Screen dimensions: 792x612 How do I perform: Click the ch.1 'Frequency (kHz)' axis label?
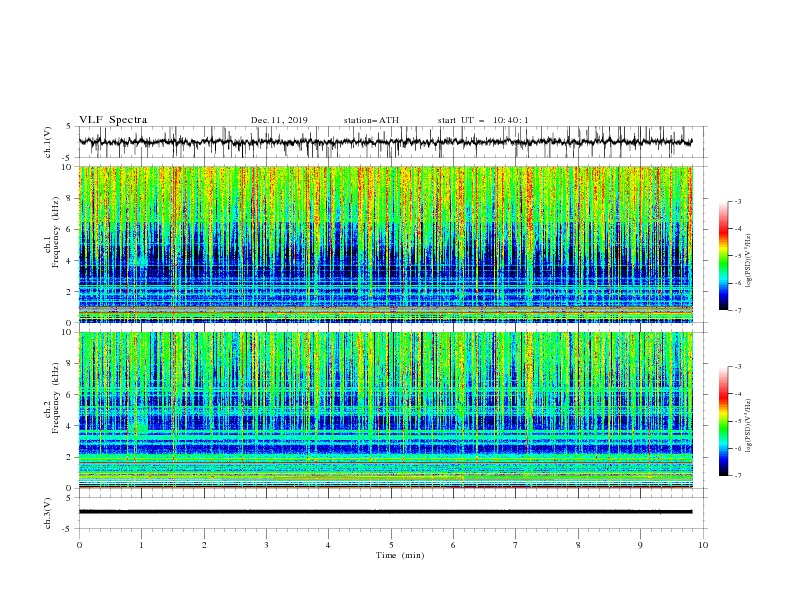coord(56,233)
